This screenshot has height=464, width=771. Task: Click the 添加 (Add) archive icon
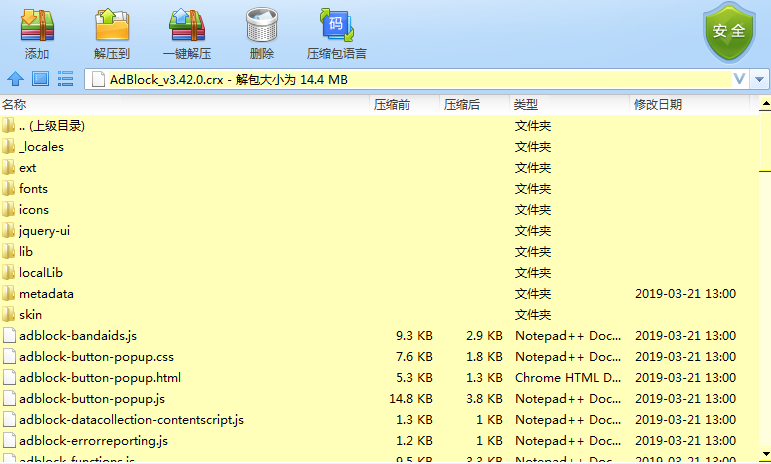pos(37,26)
